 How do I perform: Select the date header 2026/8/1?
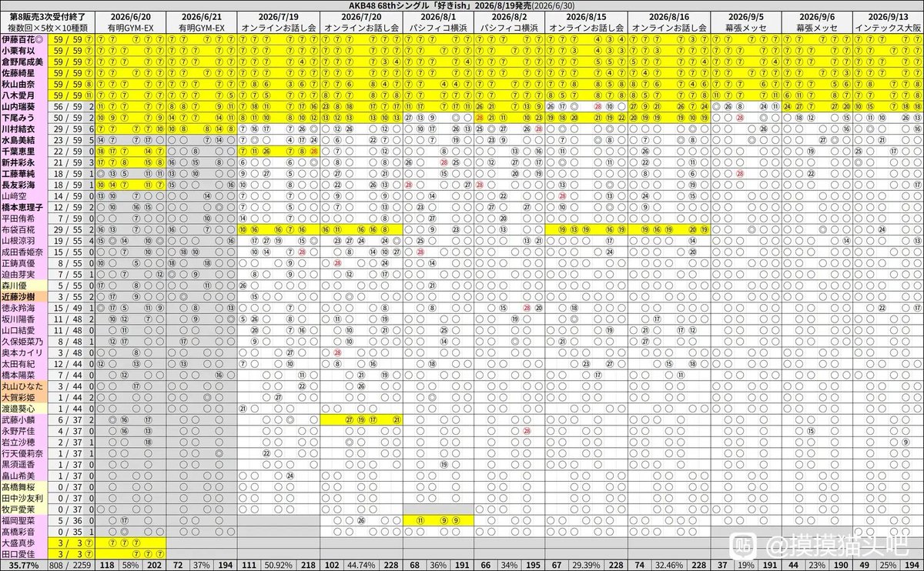437,16
